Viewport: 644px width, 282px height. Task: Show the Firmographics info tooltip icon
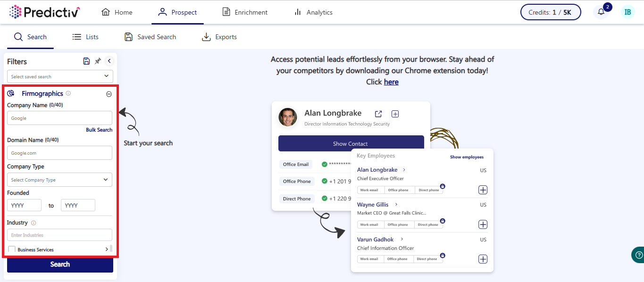click(68, 93)
